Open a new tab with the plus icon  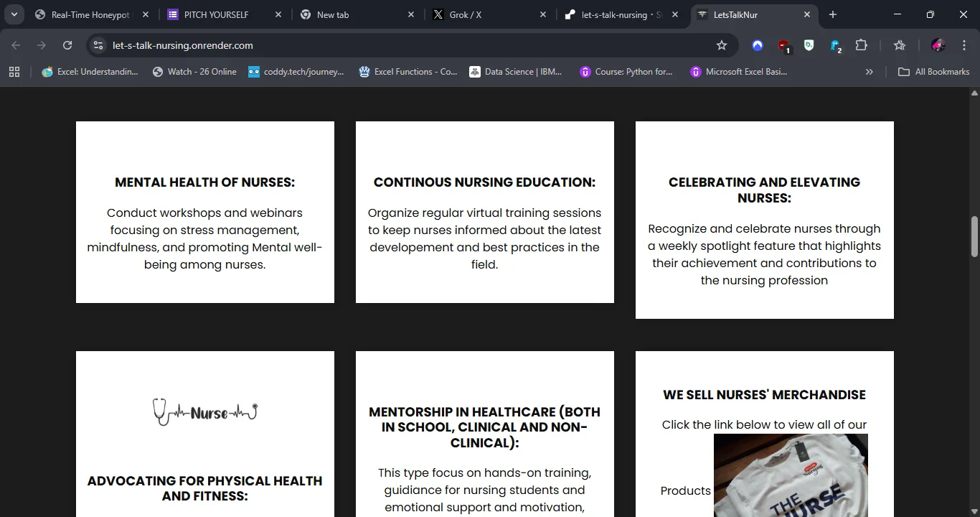tap(833, 14)
